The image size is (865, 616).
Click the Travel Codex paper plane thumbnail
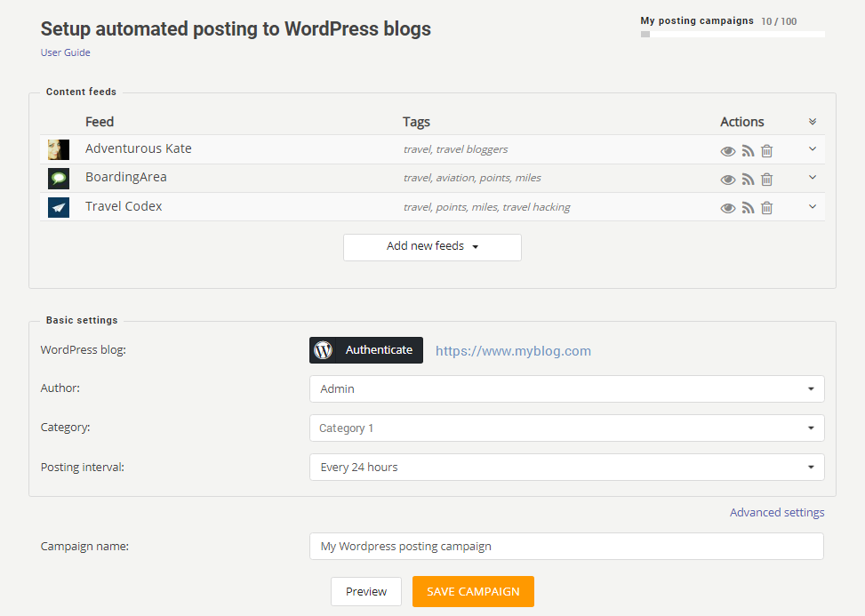(59, 207)
